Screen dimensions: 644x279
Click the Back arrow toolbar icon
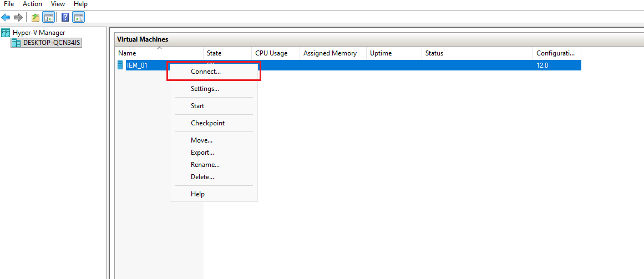click(x=6, y=17)
